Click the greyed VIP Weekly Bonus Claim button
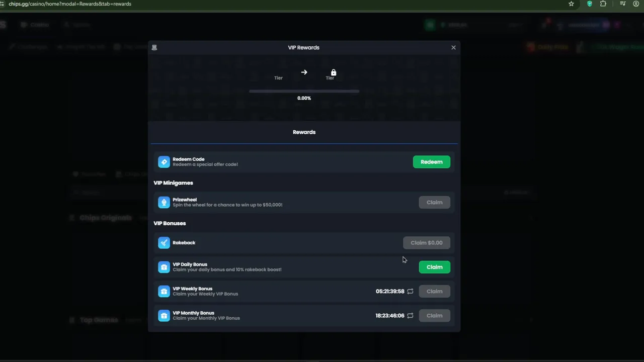The height and width of the screenshot is (362, 644). [434, 291]
